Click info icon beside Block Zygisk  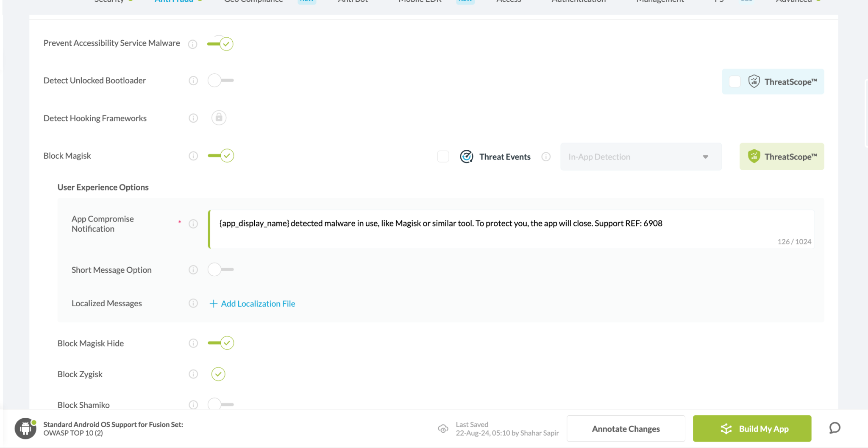(193, 374)
